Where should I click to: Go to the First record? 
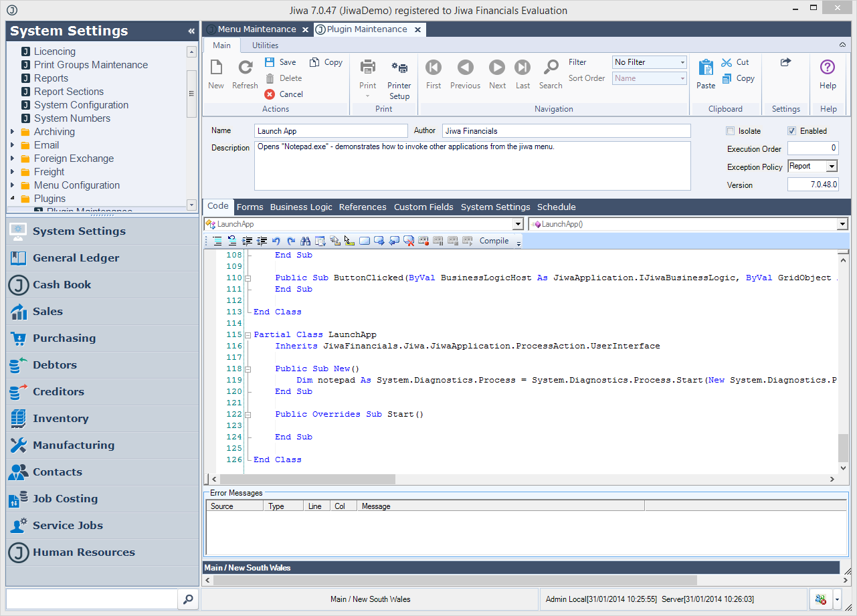434,68
